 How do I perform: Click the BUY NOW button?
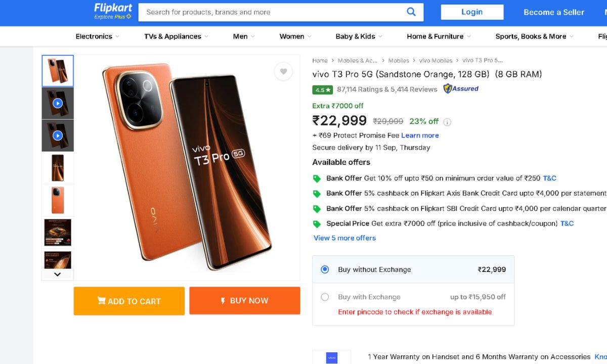pyautogui.click(x=245, y=301)
